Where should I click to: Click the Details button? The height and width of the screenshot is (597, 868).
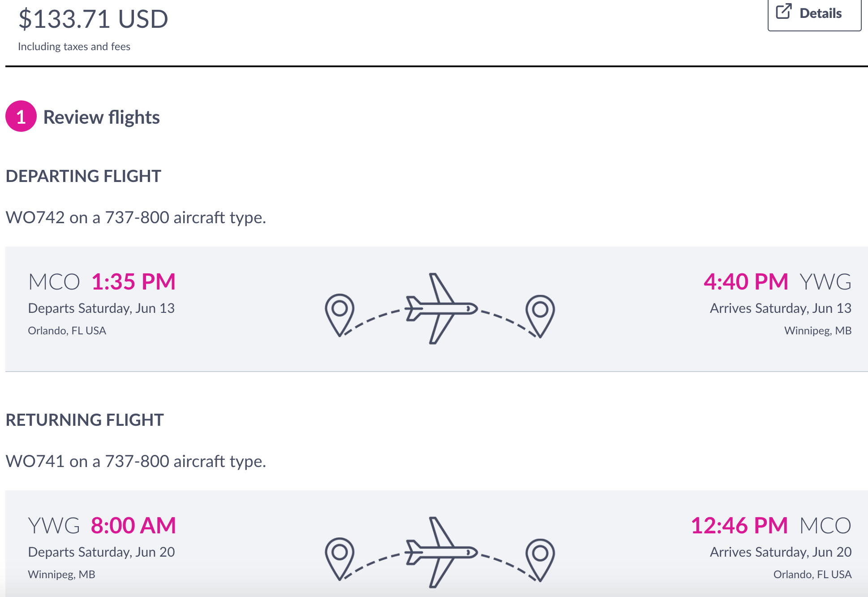pos(814,13)
